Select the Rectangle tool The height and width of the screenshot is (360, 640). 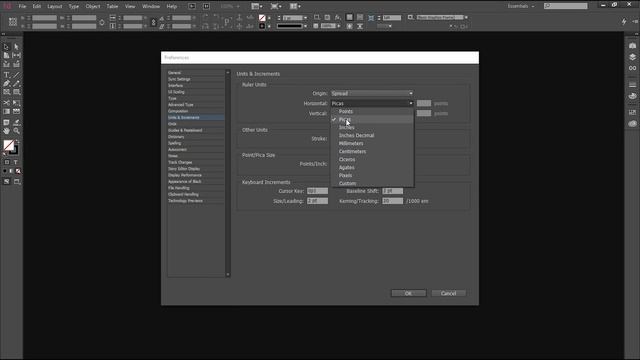(16, 92)
